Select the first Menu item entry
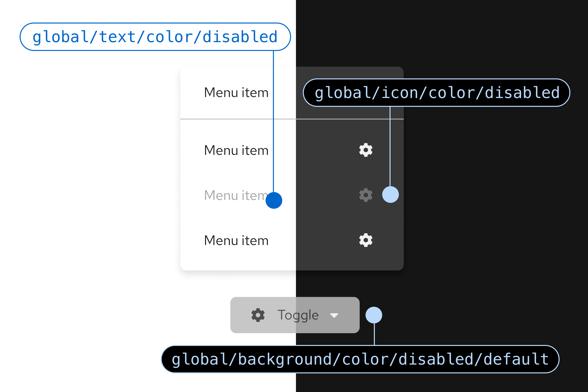588x392 pixels. point(236,93)
